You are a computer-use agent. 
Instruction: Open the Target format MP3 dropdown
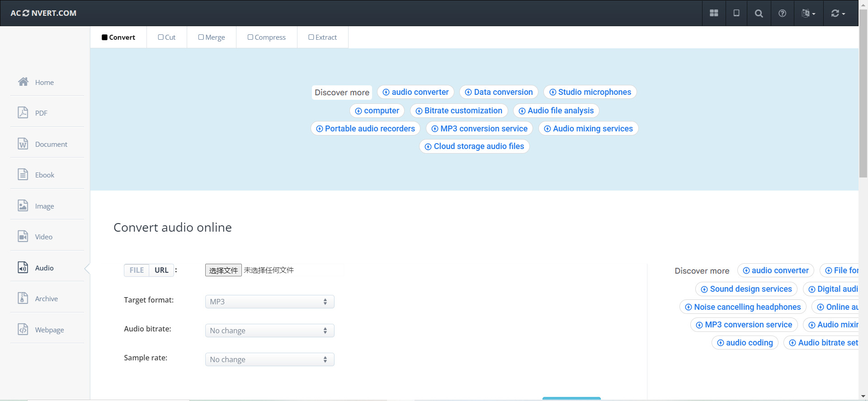coord(269,302)
